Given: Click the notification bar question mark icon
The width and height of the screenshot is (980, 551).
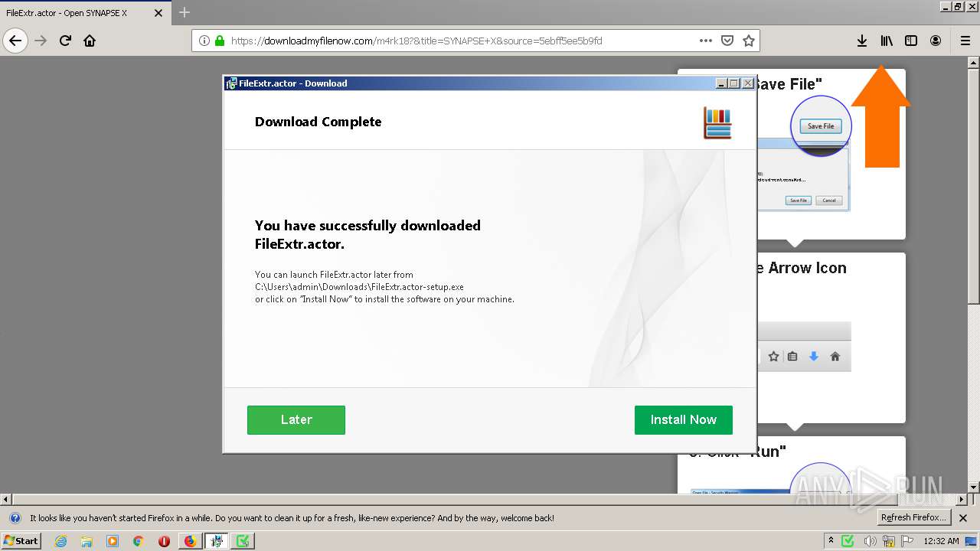Looking at the screenshot, I should pyautogui.click(x=15, y=518).
